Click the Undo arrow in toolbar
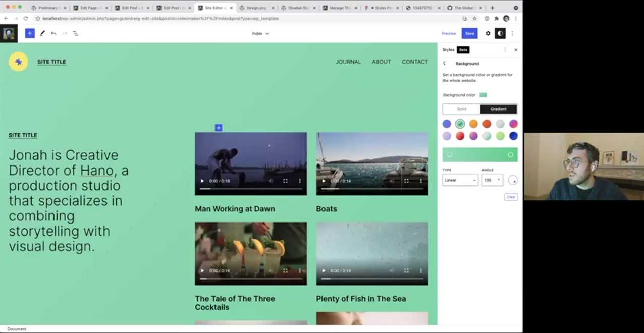 (x=53, y=33)
